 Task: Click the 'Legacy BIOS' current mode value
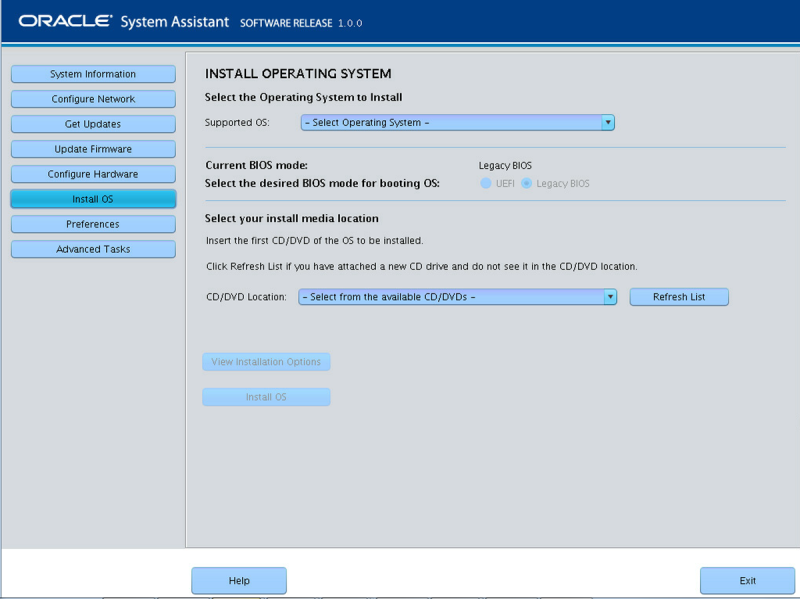(505, 166)
